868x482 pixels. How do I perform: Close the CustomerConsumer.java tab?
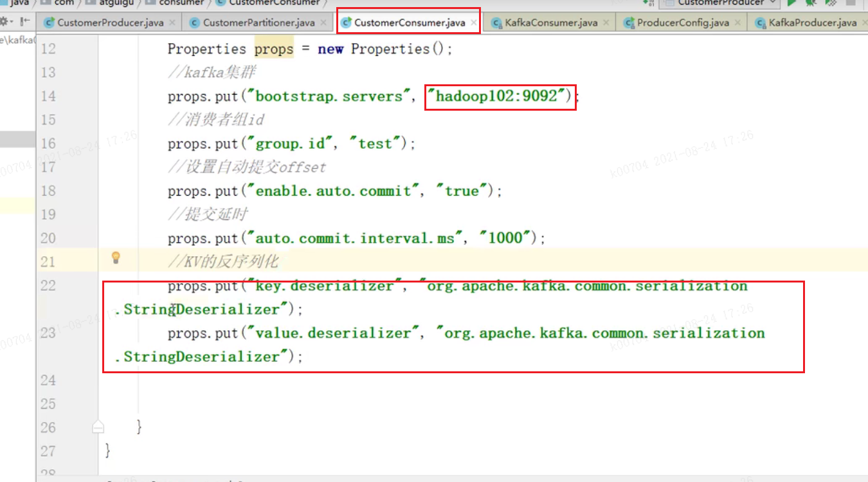coord(473,23)
